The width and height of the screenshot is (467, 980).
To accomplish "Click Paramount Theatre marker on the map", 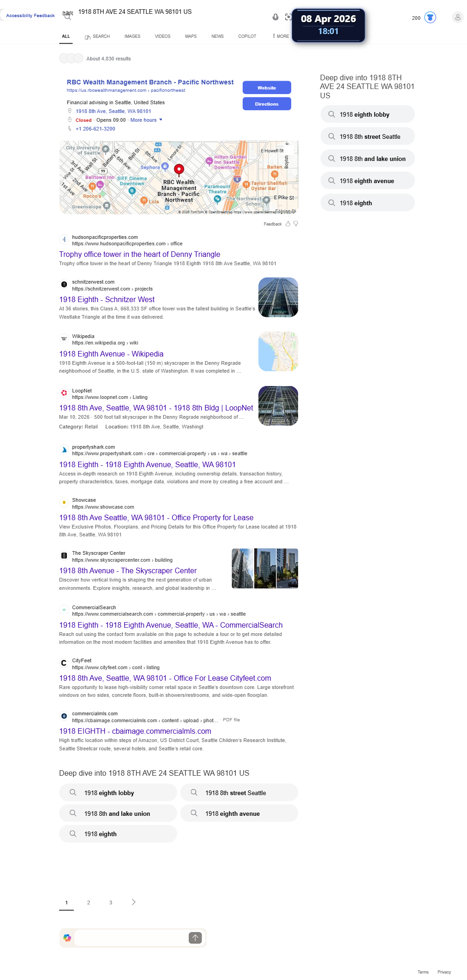I will point(217,199).
